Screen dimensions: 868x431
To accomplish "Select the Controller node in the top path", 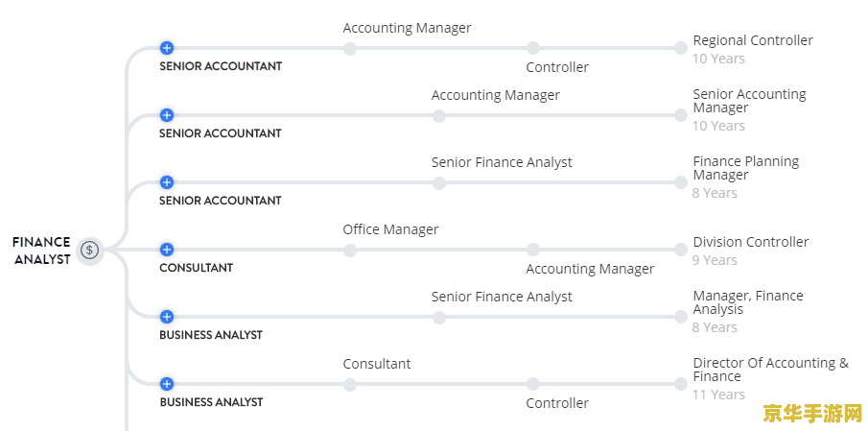I will [533, 48].
